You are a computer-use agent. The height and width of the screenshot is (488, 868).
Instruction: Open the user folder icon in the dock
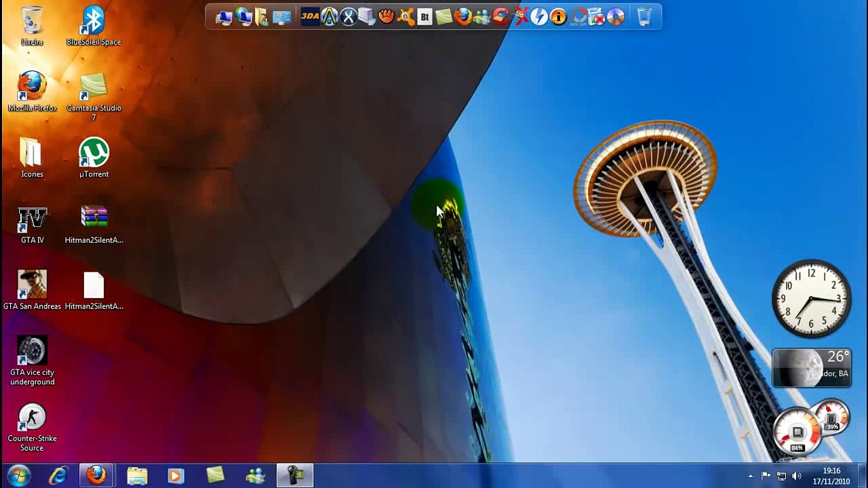pyautogui.click(x=261, y=17)
